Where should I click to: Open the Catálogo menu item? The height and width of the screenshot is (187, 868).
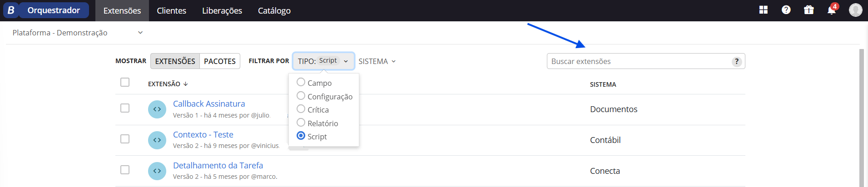click(x=274, y=10)
